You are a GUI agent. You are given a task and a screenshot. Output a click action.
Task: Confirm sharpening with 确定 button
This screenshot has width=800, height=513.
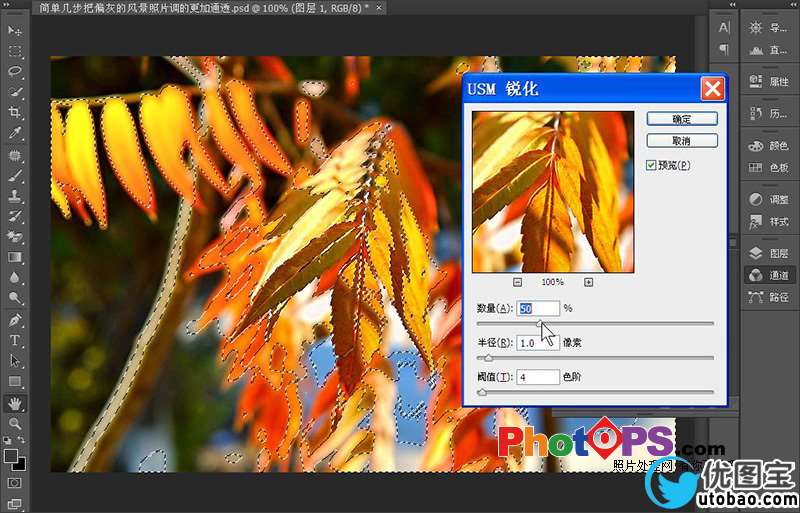[682, 119]
